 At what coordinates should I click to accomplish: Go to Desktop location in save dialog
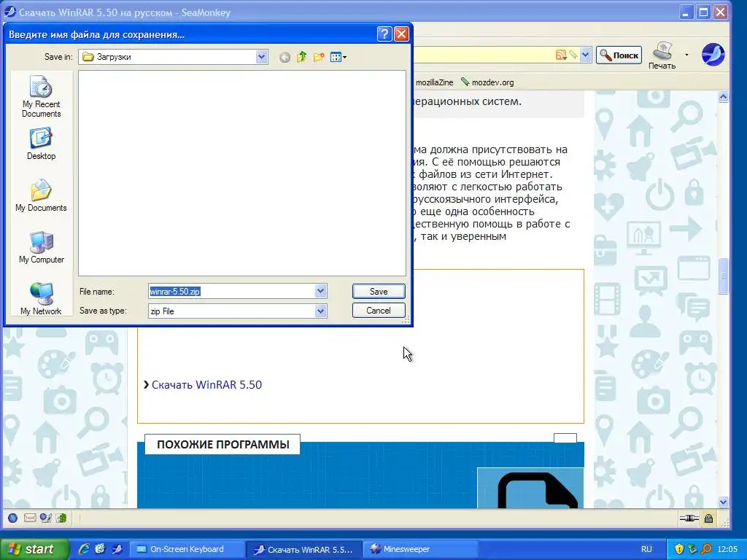41,144
